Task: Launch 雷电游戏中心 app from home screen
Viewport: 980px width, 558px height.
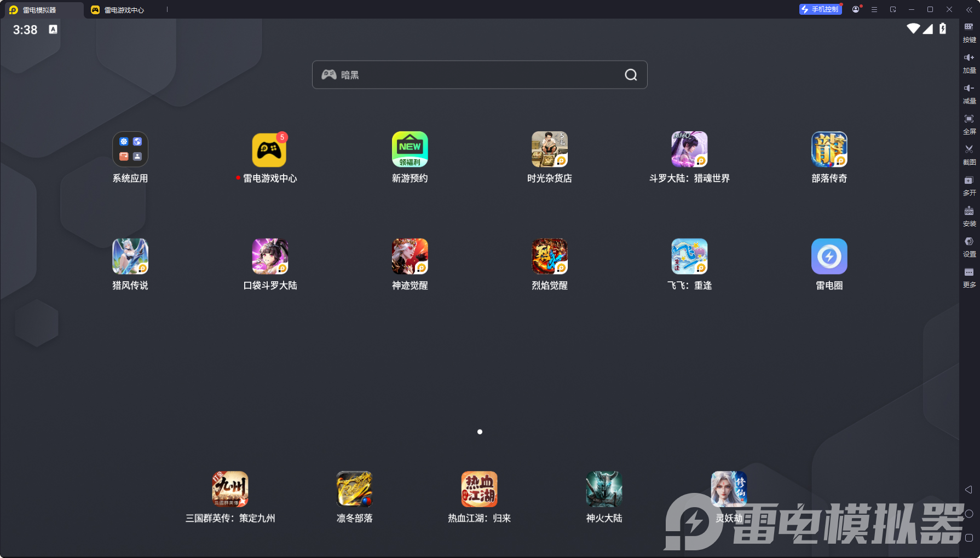Action: pos(269,149)
